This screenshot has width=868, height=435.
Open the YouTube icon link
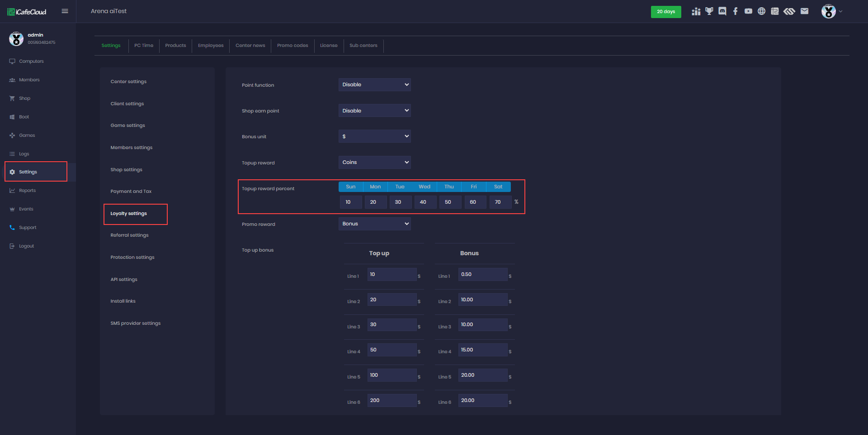pyautogui.click(x=749, y=11)
